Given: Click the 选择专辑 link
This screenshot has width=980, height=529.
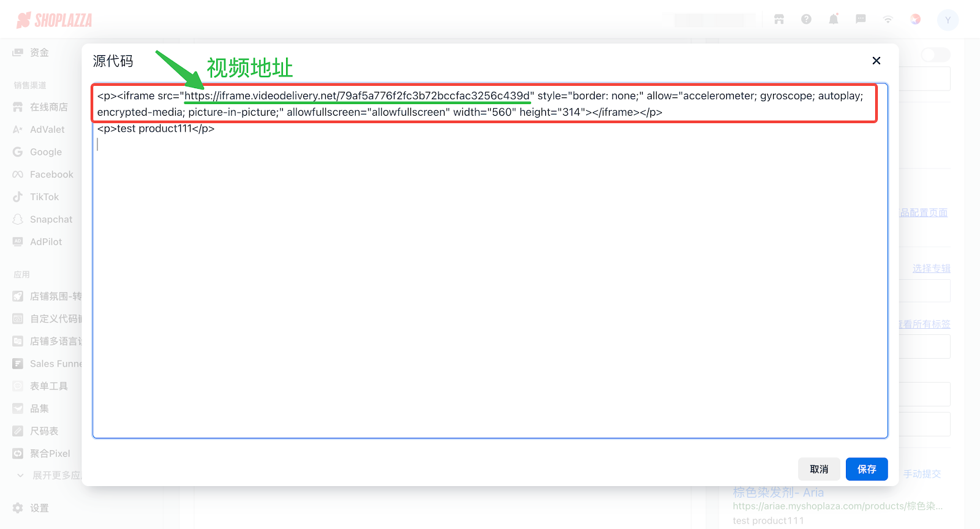Looking at the screenshot, I should point(931,268).
